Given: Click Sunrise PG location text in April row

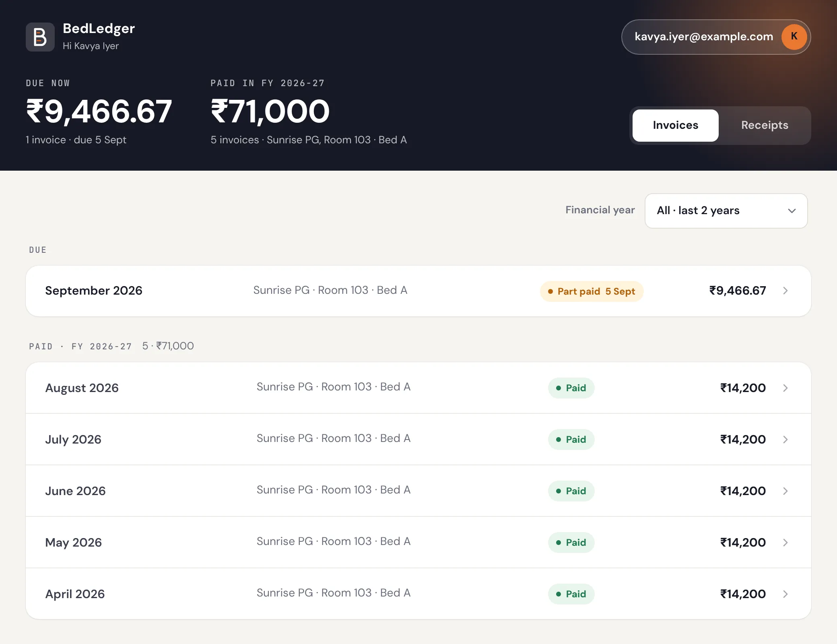Looking at the screenshot, I should [x=334, y=593].
